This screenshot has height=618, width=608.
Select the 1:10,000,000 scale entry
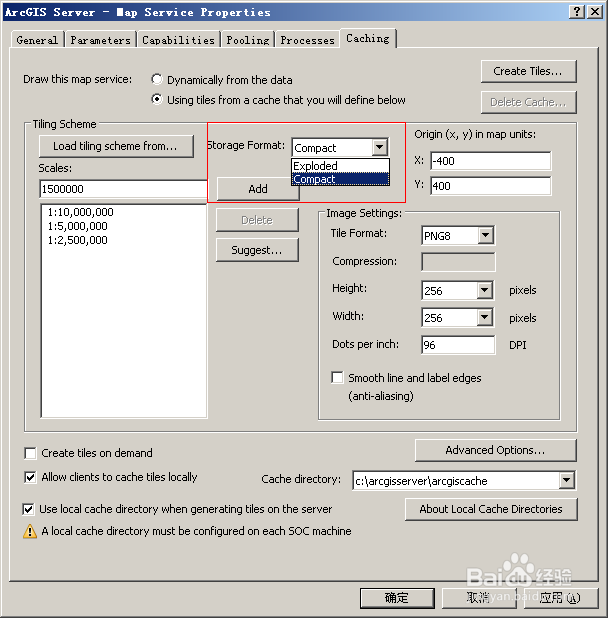coord(80,212)
